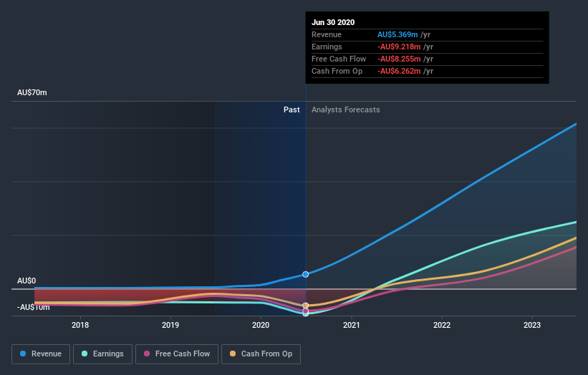This screenshot has width=588, height=375.
Task: Click the AU$0 y-axis label
Action: pos(26,281)
